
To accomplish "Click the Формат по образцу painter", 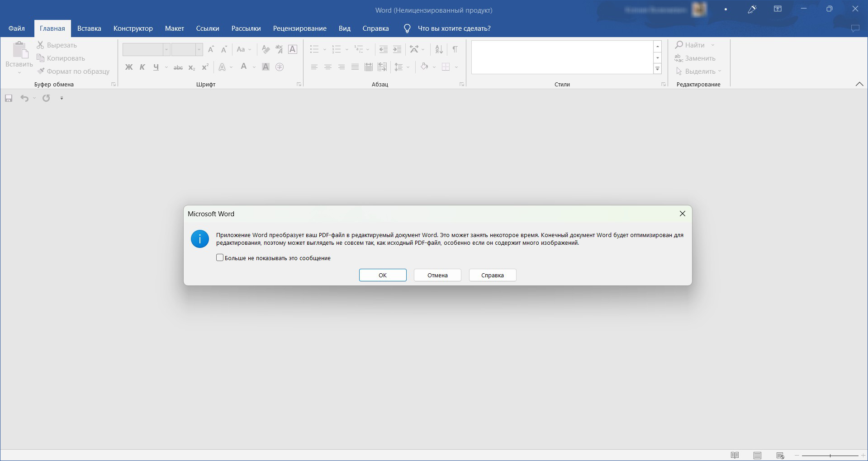I will point(73,71).
